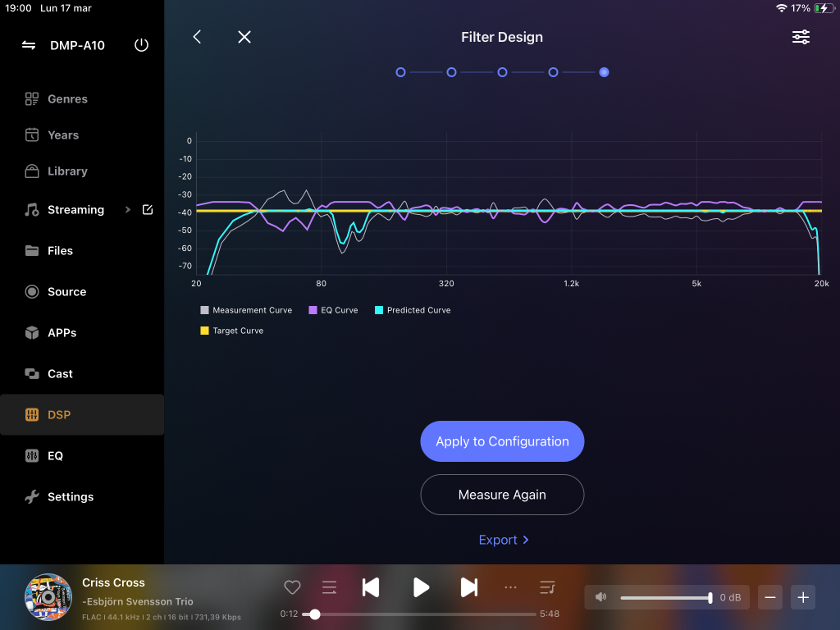Jump to the fourth wizard step dot
The image size is (840, 630).
point(554,72)
